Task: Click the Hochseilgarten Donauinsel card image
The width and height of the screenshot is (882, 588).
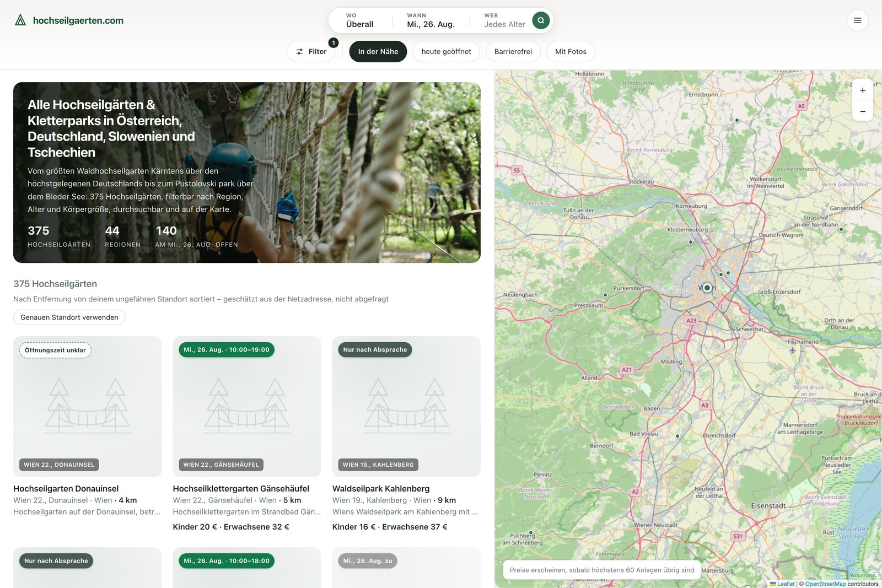Action: (x=88, y=407)
